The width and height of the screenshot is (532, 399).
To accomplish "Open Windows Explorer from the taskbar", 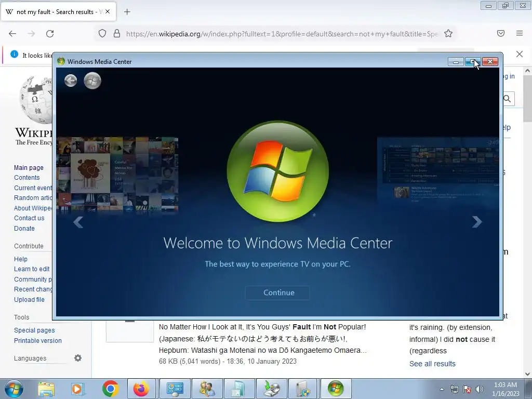I will 46,389.
